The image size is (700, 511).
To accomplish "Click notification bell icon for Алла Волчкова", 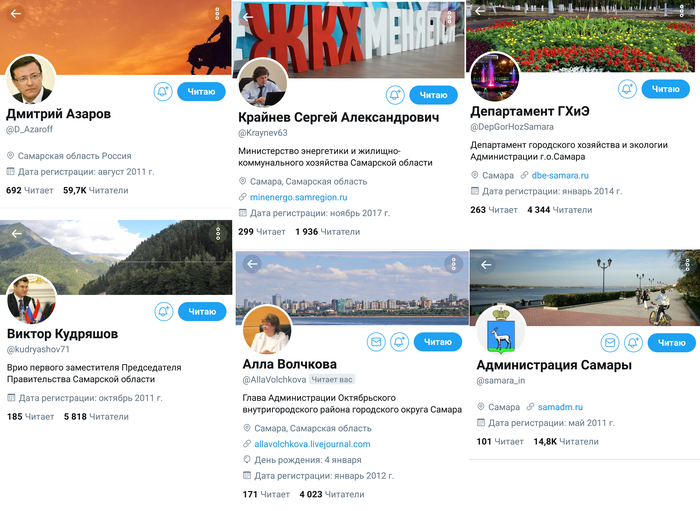I will (x=400, y=342).
